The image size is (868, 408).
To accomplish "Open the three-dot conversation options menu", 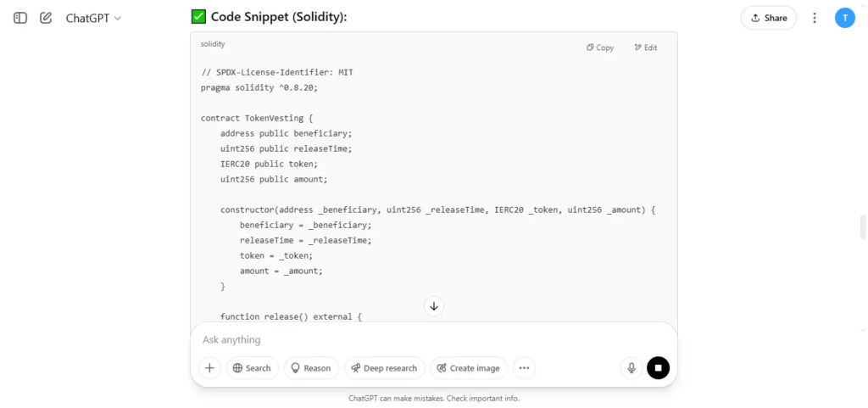I will 815,18.
